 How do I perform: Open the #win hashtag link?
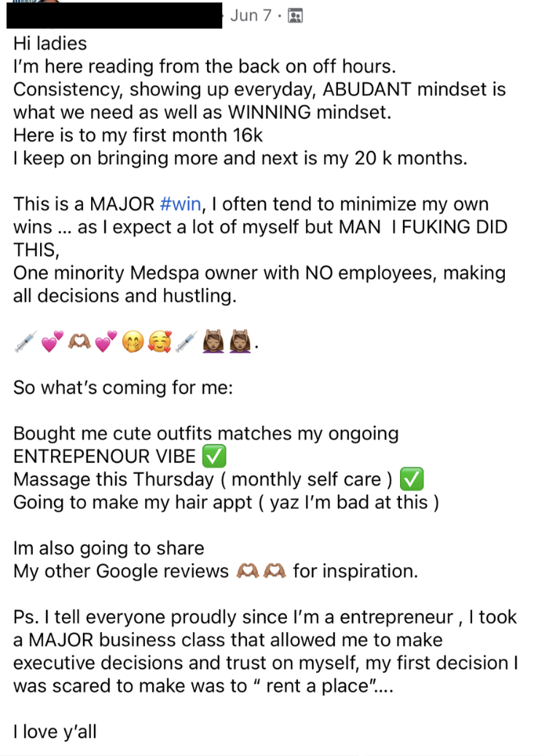point(180,204)
